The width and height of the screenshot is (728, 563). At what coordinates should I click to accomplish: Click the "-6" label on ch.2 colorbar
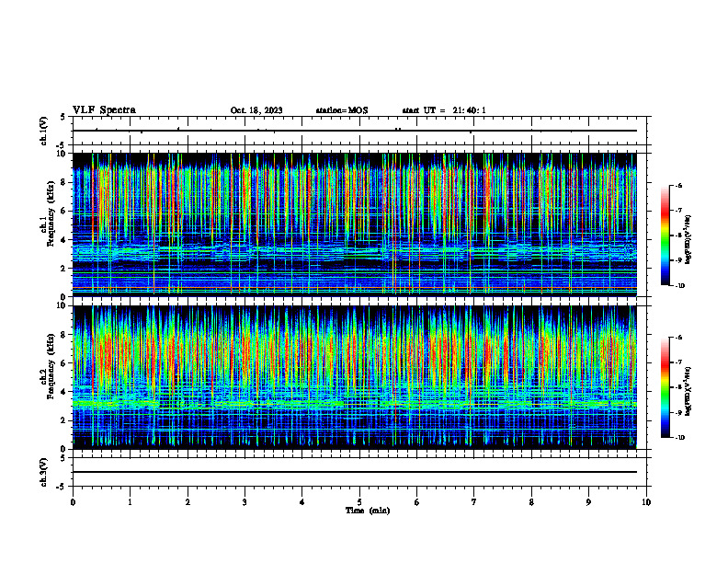678,338
